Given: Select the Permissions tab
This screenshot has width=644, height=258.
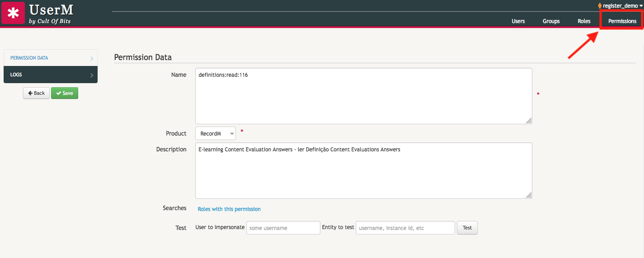Looking at the screenshot, I should point(622,21).
